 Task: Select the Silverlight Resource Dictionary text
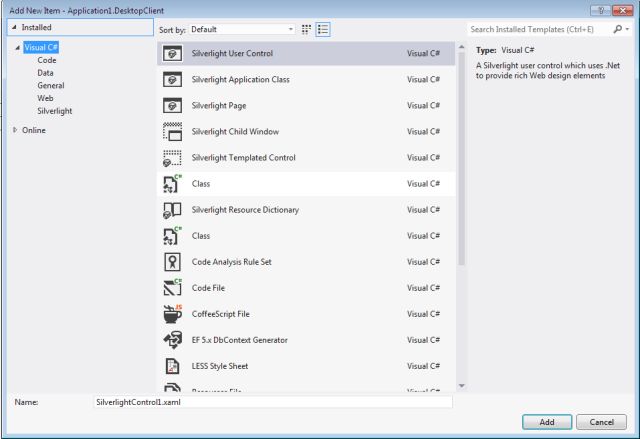(245, 210)
